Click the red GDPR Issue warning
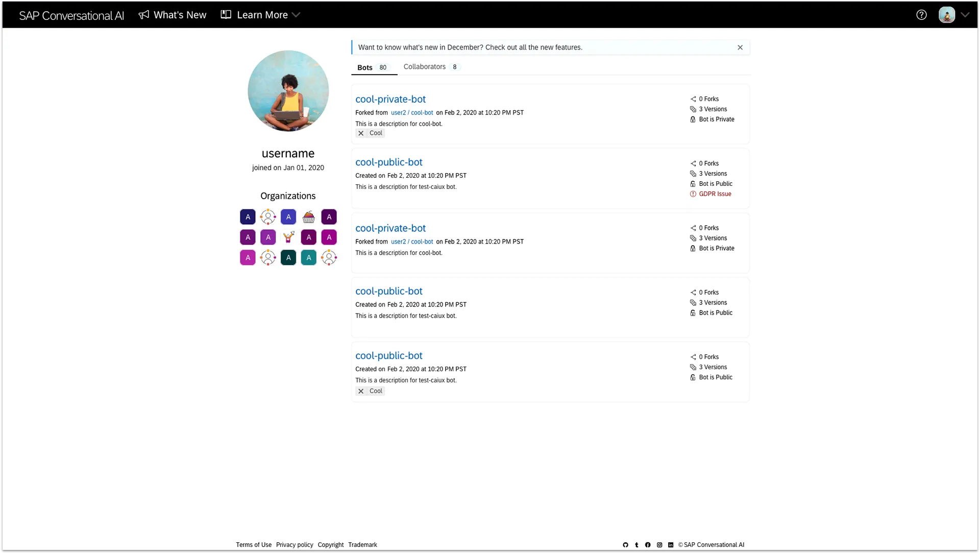Image resolution: width=980 pixels, height=553 pixels. click(715, 194)
